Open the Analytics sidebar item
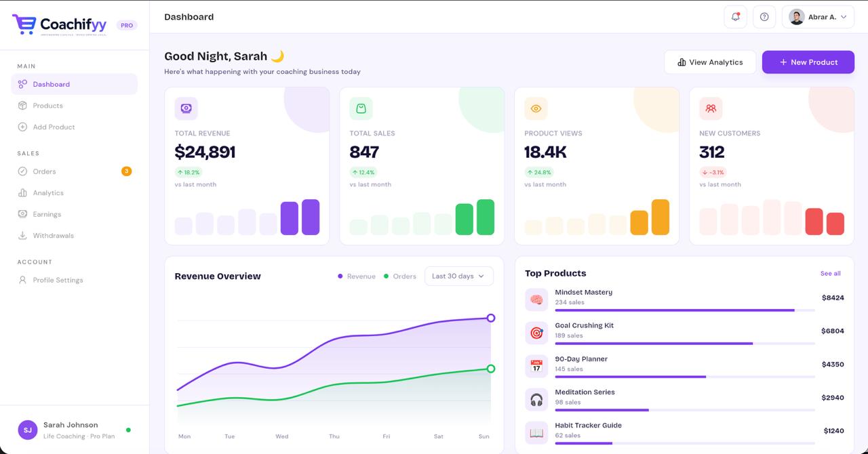 click(x=75, y=193)
